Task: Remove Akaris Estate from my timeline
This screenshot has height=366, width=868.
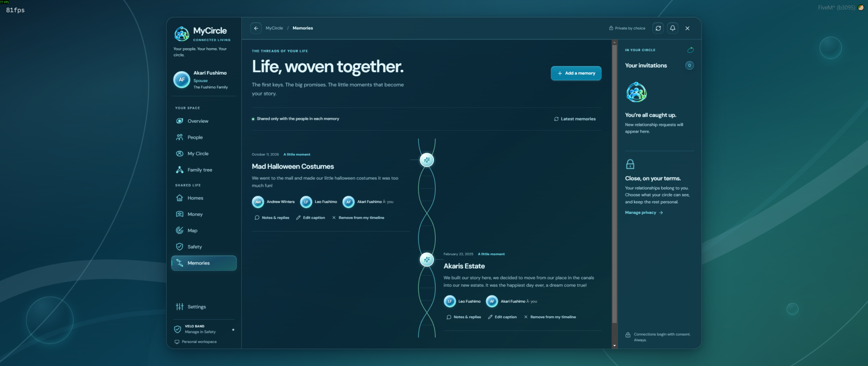Action: (550, 317)
